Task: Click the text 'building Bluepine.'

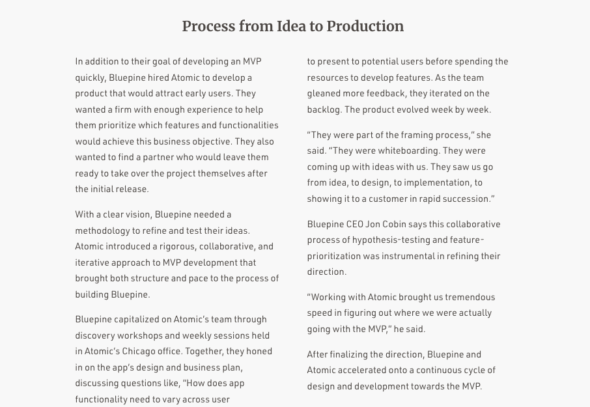Action: click(113, 295)
